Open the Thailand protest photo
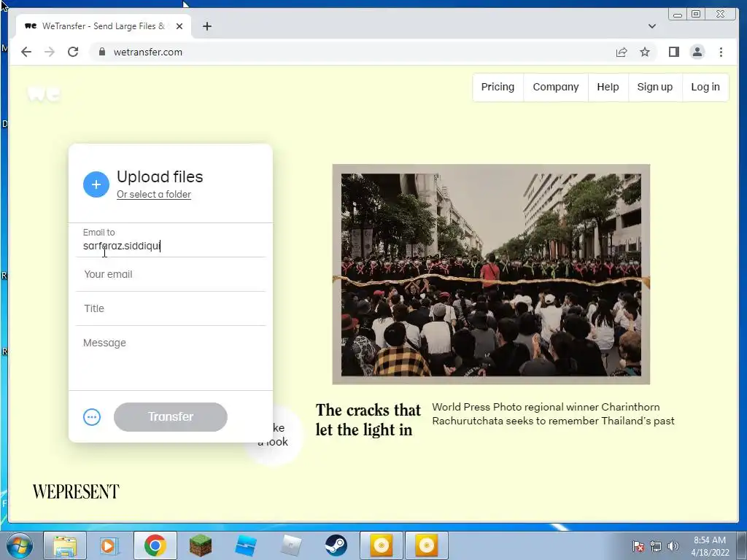 491,275
